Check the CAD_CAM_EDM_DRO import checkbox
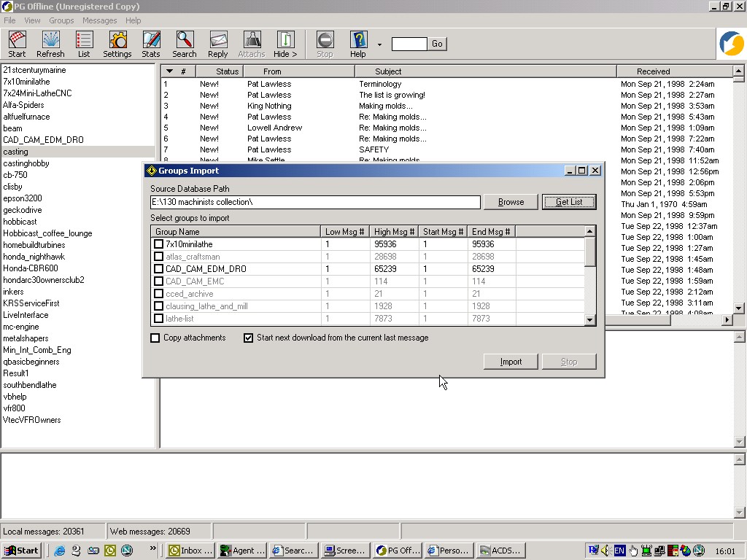The image size is (747, 560). pyautogui.click(x=158, y=269)
